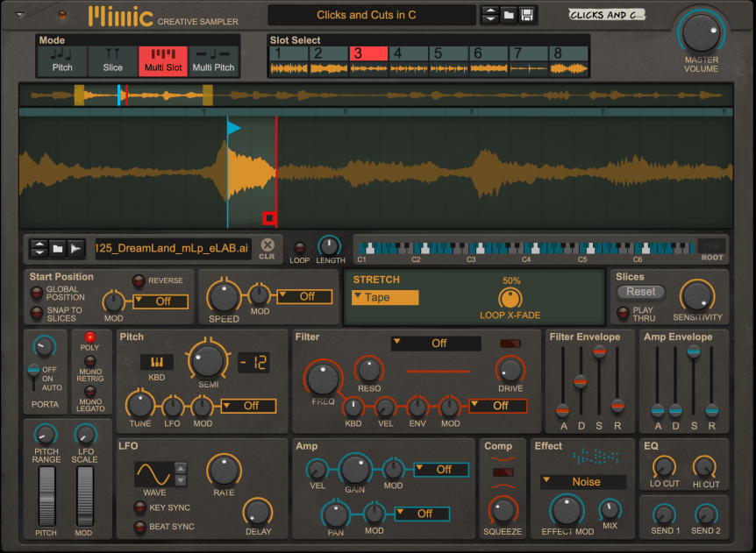Clear the loaded sample with CLR

point(267,248)
